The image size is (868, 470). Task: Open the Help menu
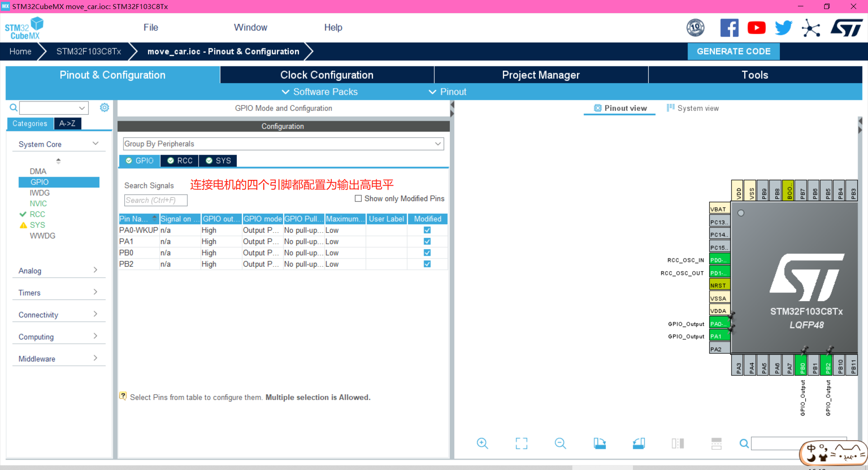tap(333, 28)
